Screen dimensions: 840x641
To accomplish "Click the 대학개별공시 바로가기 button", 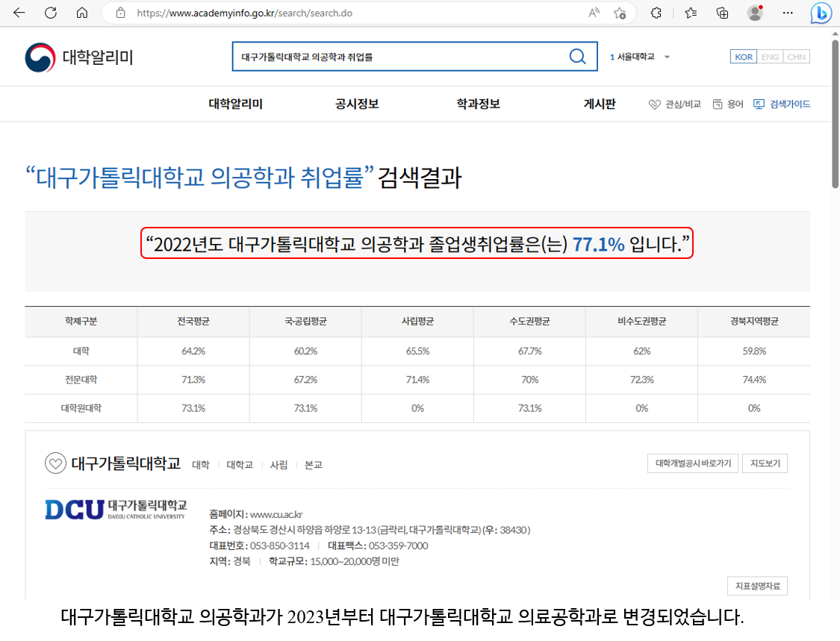I will point(693,463).
